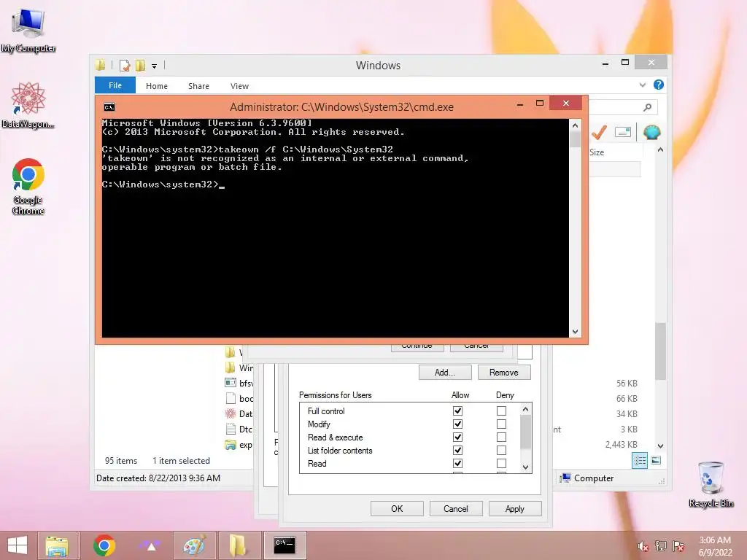Open Explorer Help question mark
The height and width of the screenshot is (560, 747).
659,85
